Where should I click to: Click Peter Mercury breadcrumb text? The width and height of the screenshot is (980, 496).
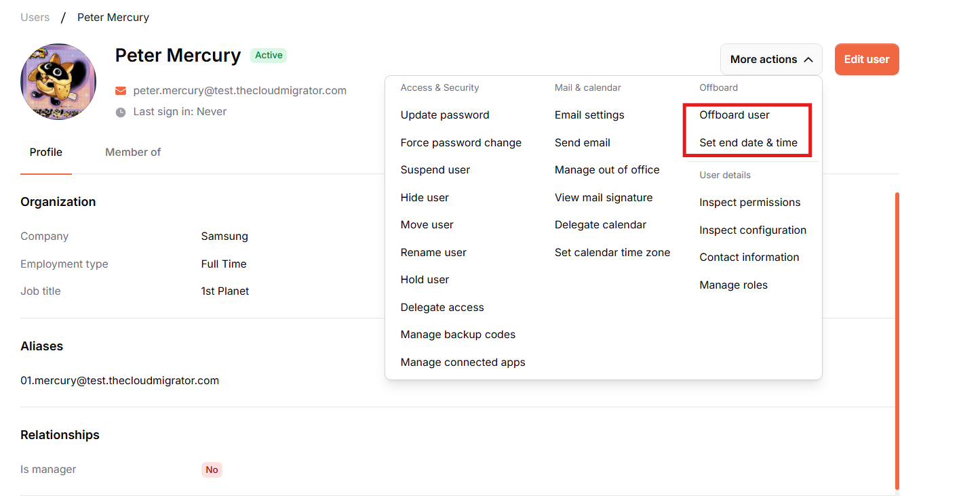pyautogui.click(x=113, y=18)
